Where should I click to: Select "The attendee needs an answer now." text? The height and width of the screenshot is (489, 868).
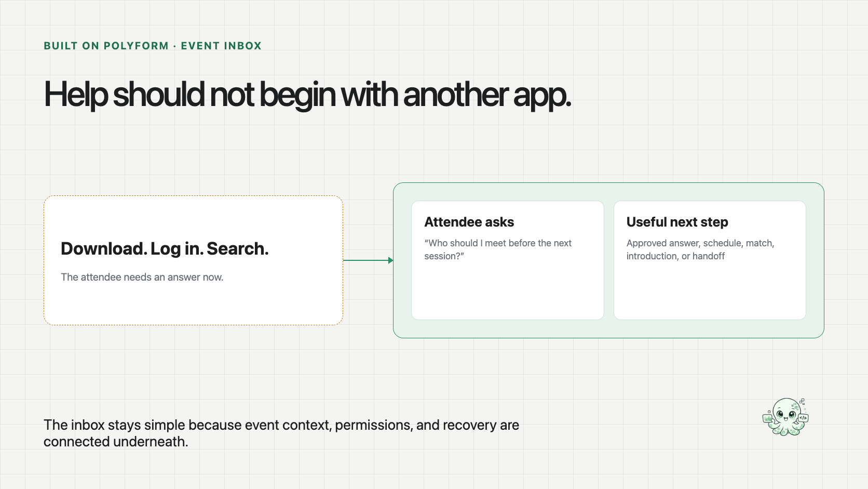click(x=142, y=277)
